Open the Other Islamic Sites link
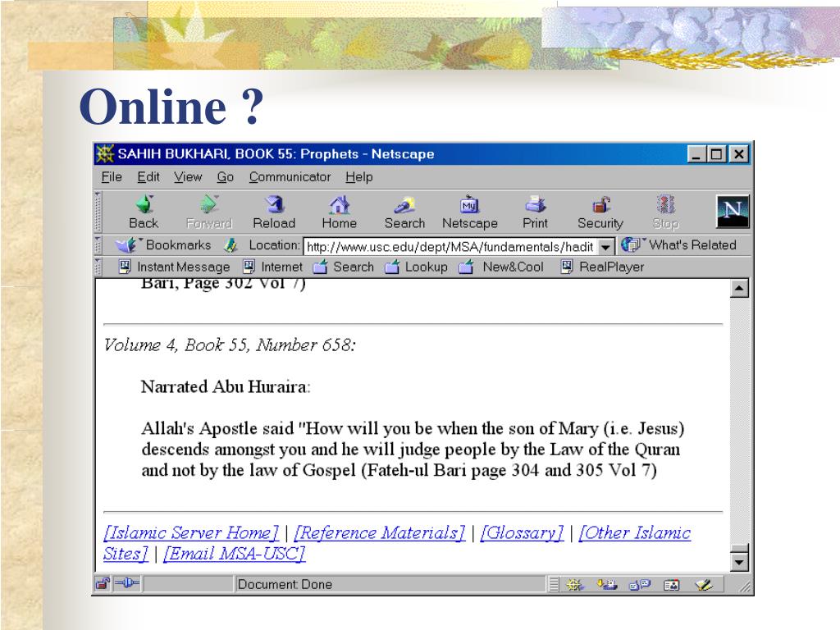The image size is (840, 630). [x=634, y=532]
